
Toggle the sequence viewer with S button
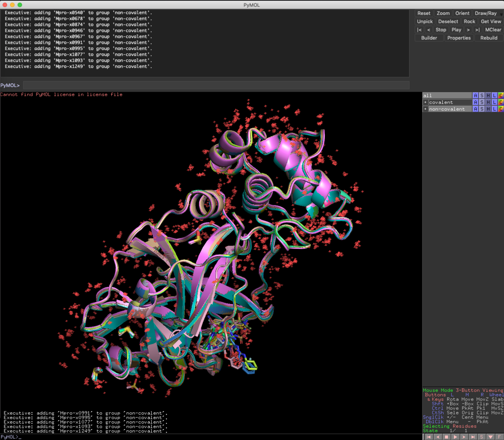(482, 437)
